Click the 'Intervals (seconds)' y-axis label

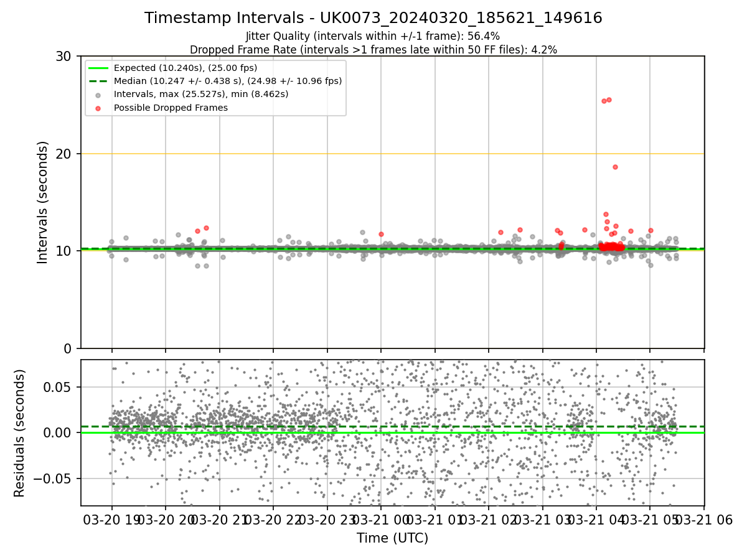coord(43,202)
